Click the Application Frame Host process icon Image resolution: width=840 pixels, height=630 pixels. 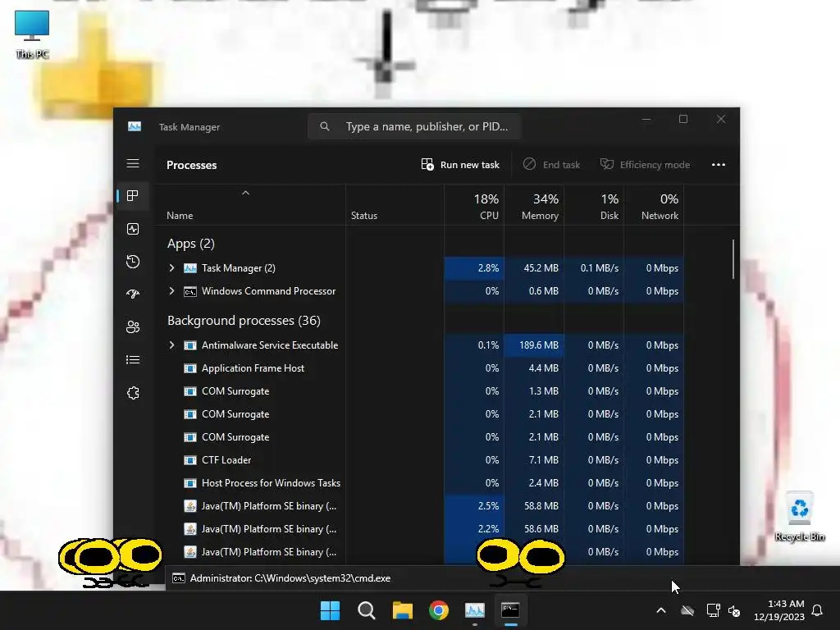(190, 368)
